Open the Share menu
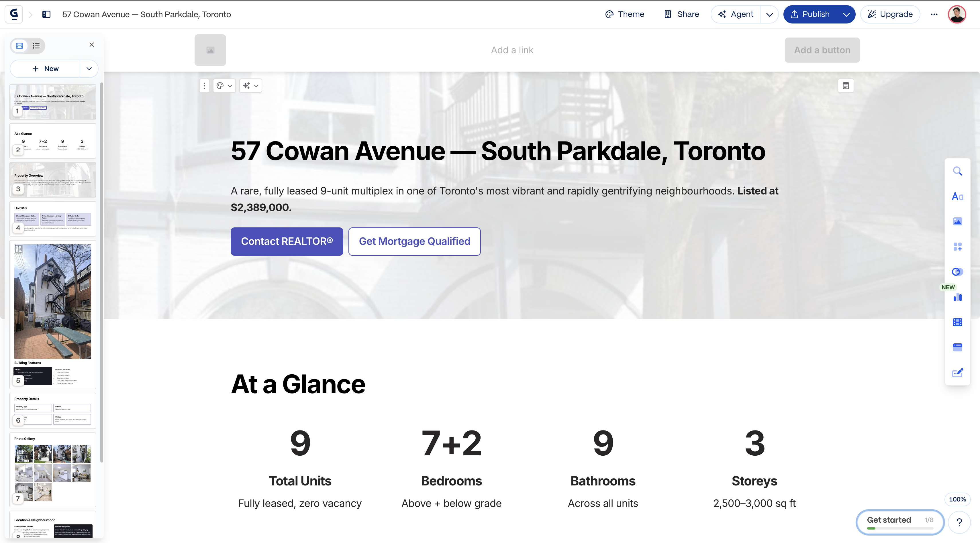This screenshot has height=543, width=980. tap(681, 14)
